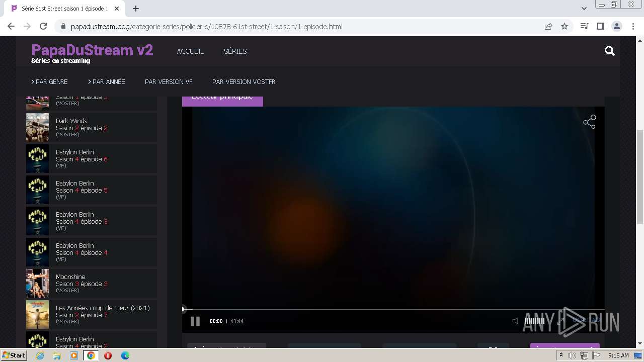Select the Série 61st Street browser tab
644x362 pixels.
64,9
